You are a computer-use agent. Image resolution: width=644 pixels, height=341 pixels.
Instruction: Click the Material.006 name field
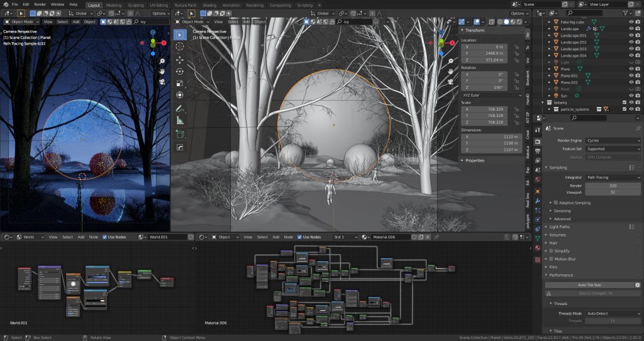click(390, 237)
